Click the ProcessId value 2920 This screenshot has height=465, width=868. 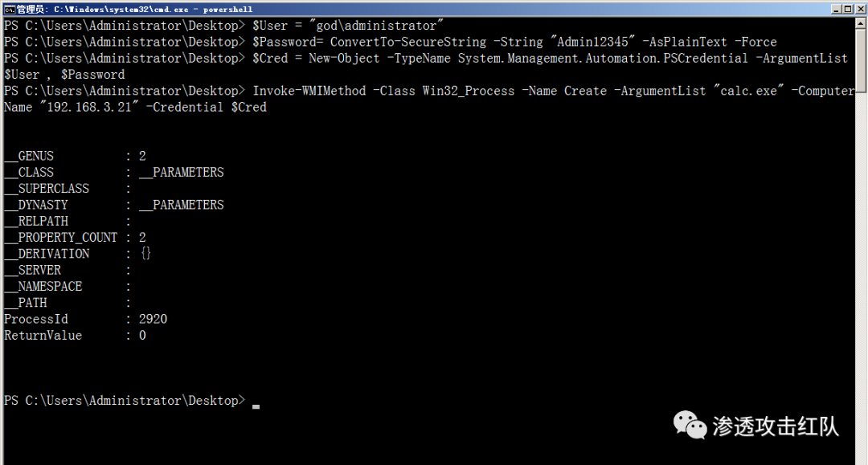click(153, 319)
